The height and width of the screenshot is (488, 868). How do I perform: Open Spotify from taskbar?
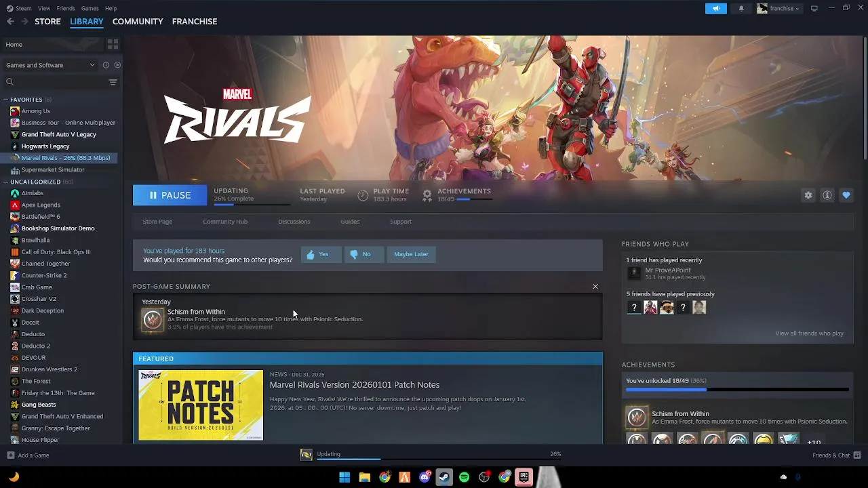[x=464, y=477]
